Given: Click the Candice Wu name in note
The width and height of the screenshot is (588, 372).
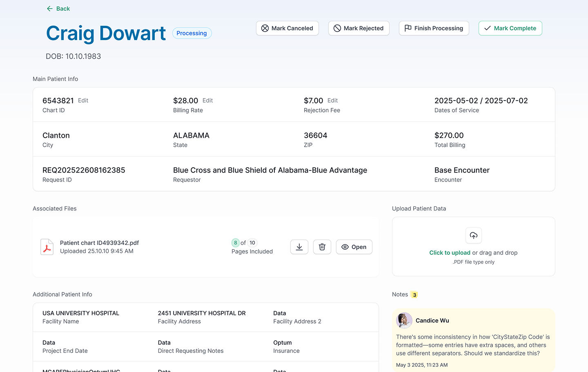Looking at the screenshot, I should click(x=432, y=320).
